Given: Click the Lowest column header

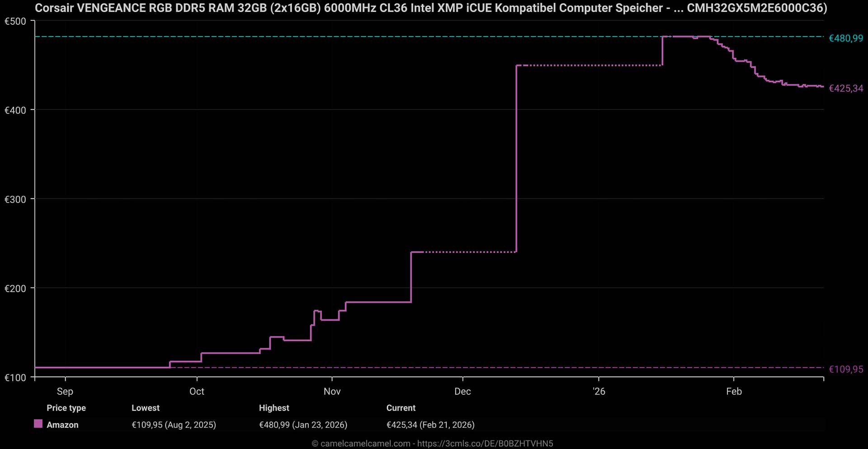Looking at the screenshot, I should [x=146, y=408].
